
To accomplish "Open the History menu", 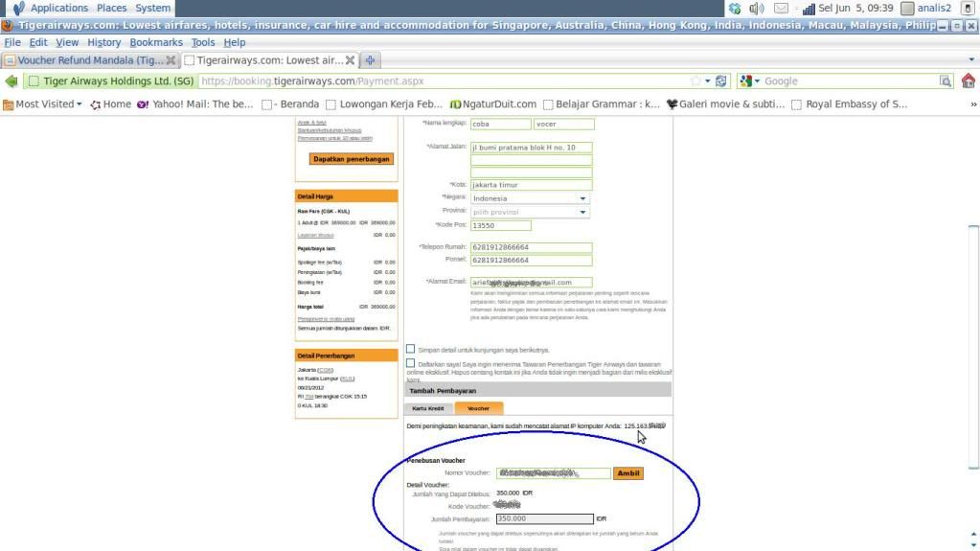I will pyautogui.click(x=103, y=42).
